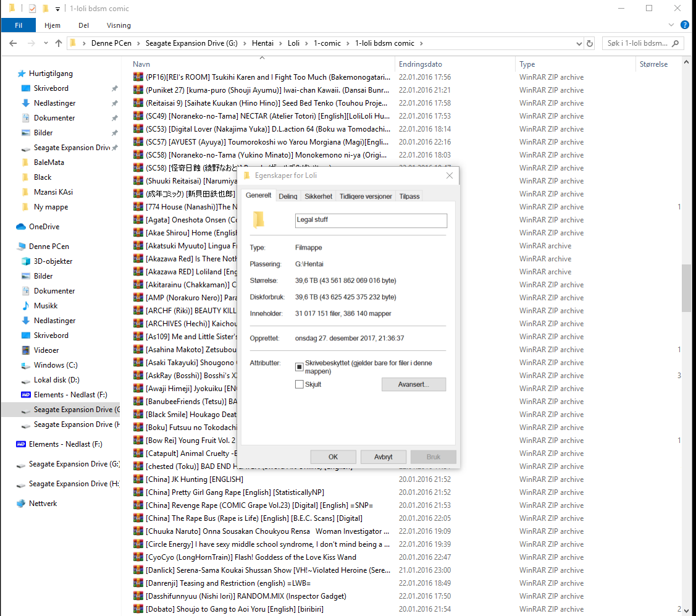Viewport: 696px width, 616px height.
Task: Click the scrollbar down arrow
Action: 686,610
